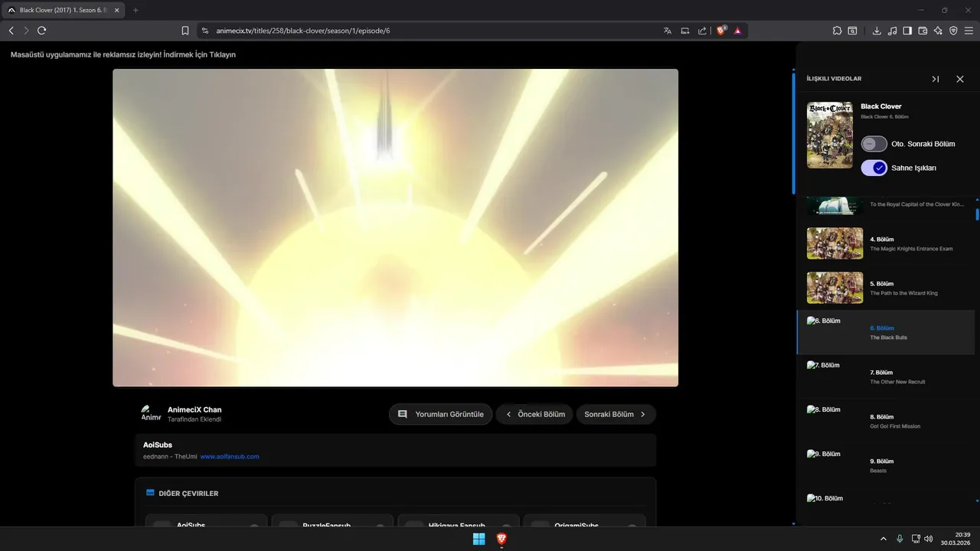Click the video player area
Viewport: 980px width, 551px height.
(395, 227)
